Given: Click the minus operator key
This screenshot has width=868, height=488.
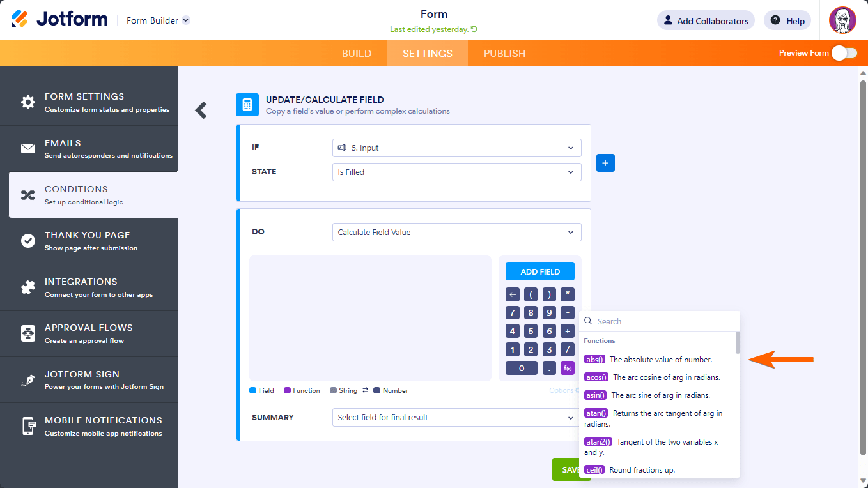Looking at the screenshot, I should pyautogui.click(x=568, y=313).
